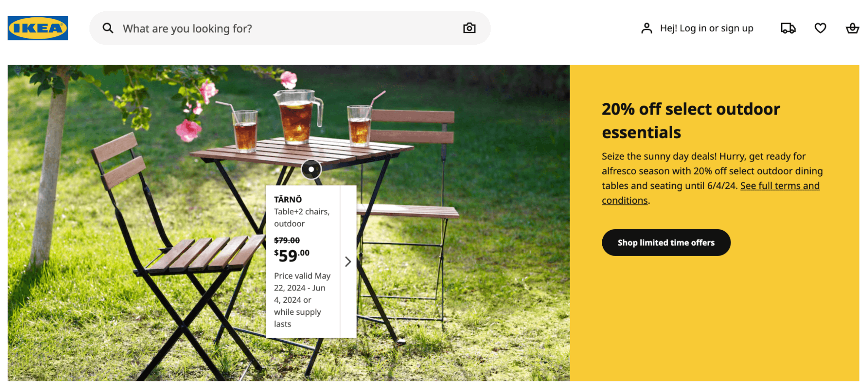Screen dimensions: 868x389
Task: Click "20% off select outdoor essentials" heading
Action: click(x=691, y=121)
